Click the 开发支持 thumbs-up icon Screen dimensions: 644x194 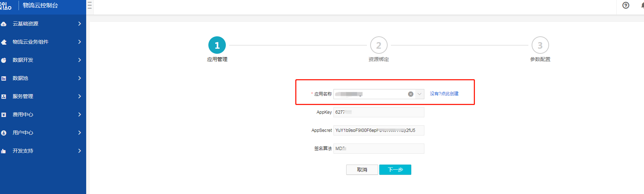click(x=4, y=151)
